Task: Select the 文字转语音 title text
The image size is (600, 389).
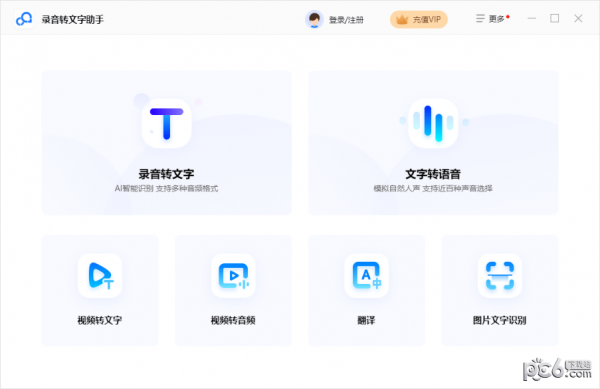Action: pos(433,174)
